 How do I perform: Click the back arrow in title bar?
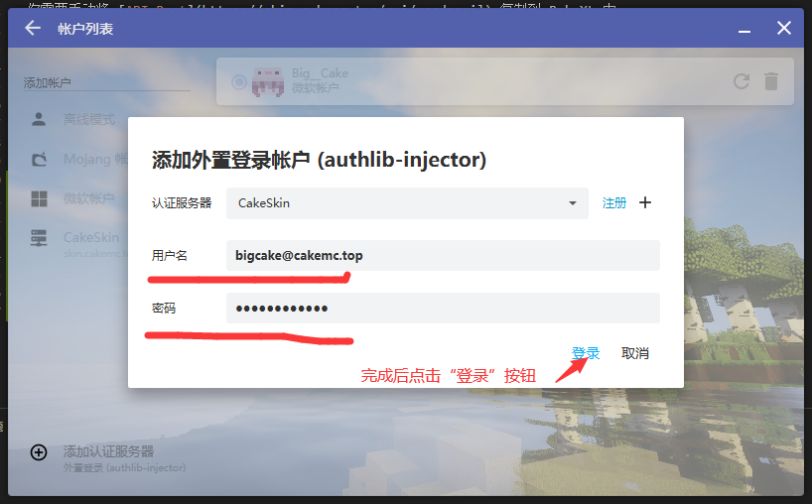[33, 29]
